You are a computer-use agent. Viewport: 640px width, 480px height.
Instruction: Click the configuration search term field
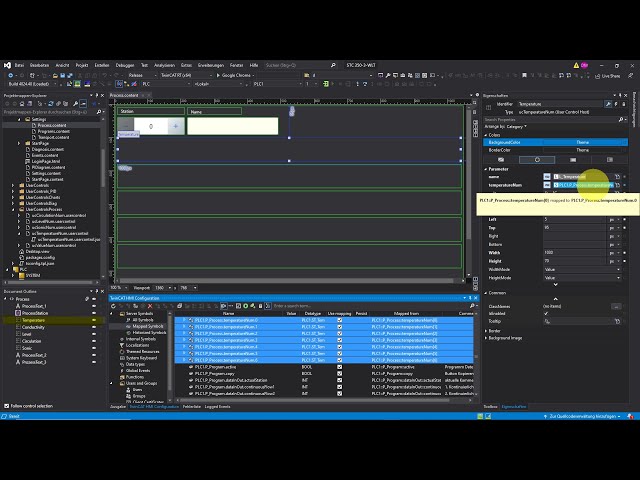pyautogui.click(x=369, y=306)
